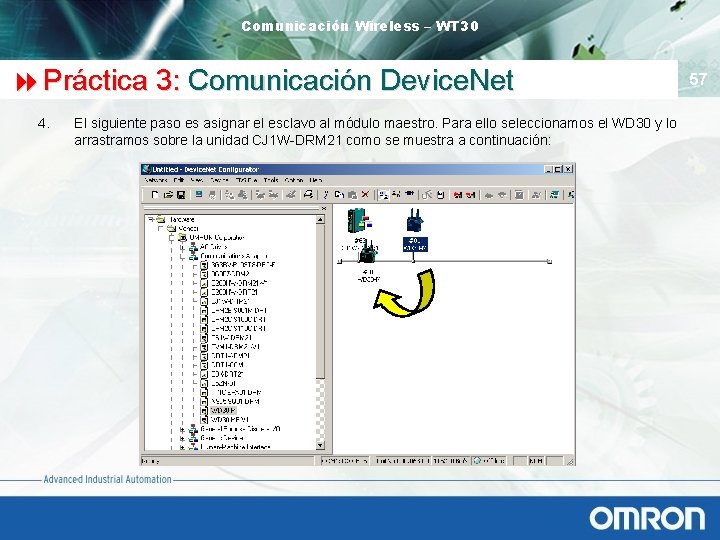This screenshot has width=720, height=540.
Task: Collapse the Hardware root tree node
Action: [150, 219]
